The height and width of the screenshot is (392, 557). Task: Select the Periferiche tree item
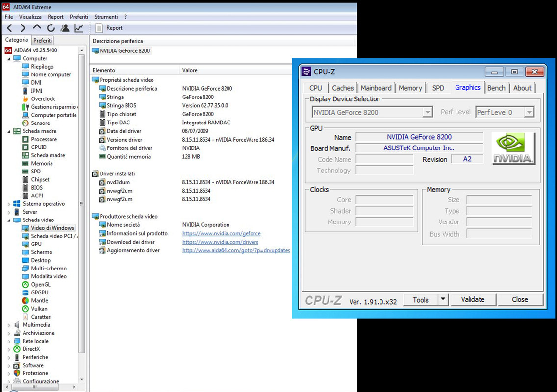tap(35, 357)
